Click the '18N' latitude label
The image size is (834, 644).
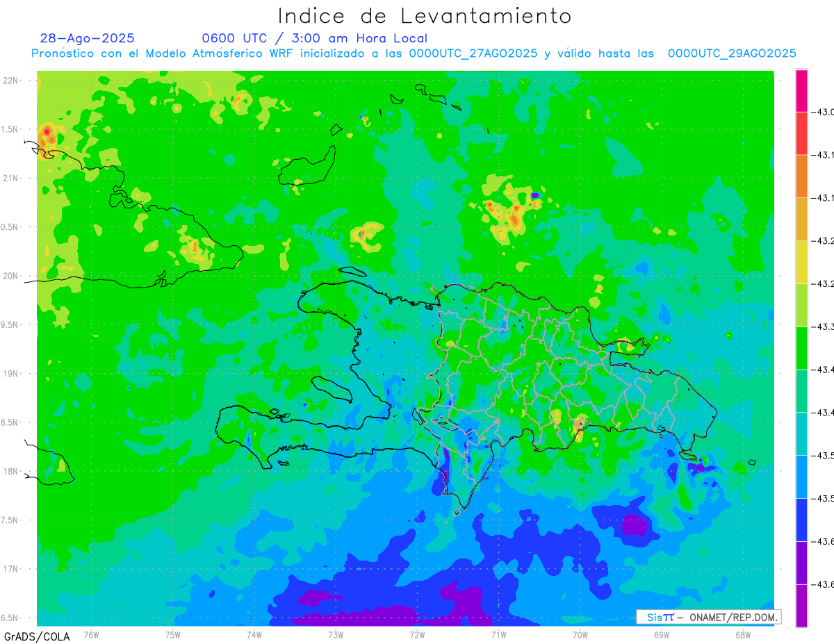[11, 471]
